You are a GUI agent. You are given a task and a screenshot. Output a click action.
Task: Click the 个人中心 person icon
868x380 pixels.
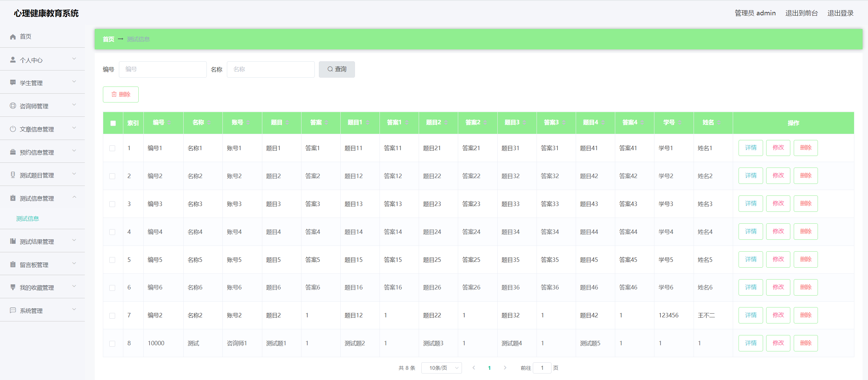(13, 60)
